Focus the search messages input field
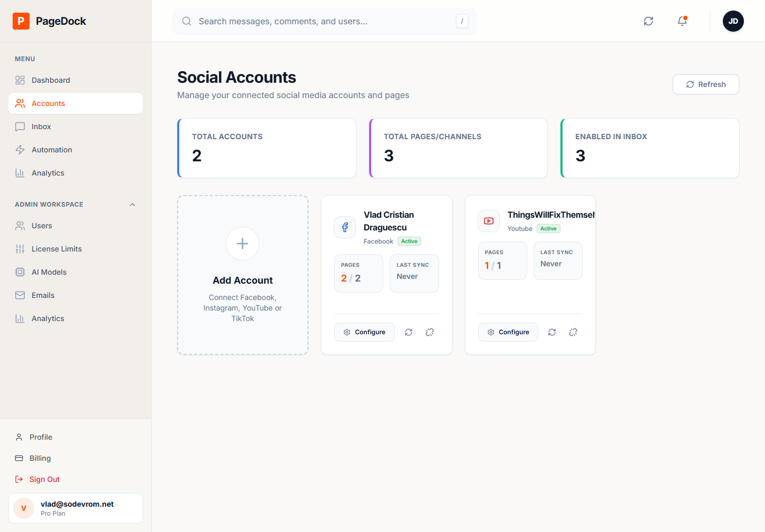 (x=324, y=21)
